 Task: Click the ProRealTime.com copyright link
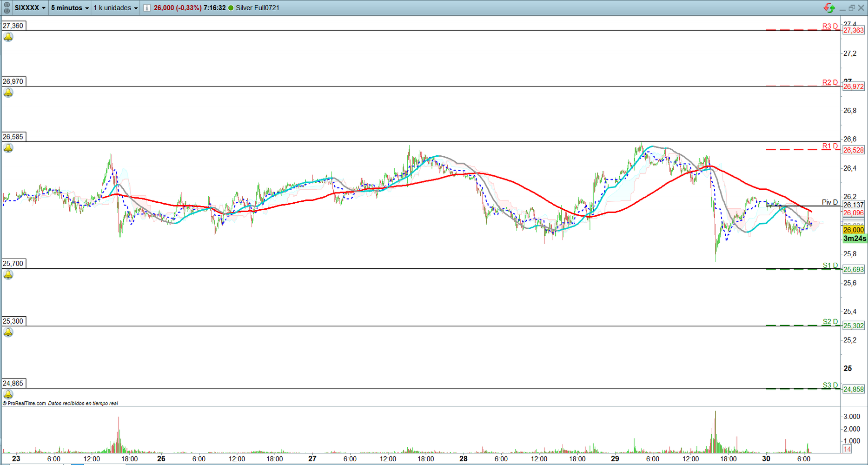[24, 404]
